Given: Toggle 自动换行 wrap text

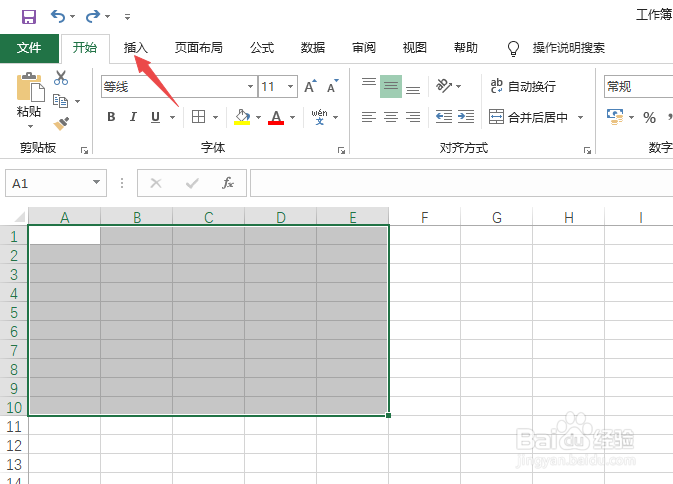Looking at the screenshot, I should pos(524,86).
